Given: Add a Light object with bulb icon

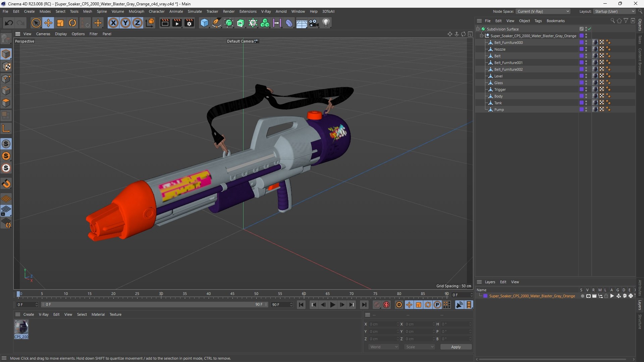Looking at the screenshot, I should click(326, 23).
